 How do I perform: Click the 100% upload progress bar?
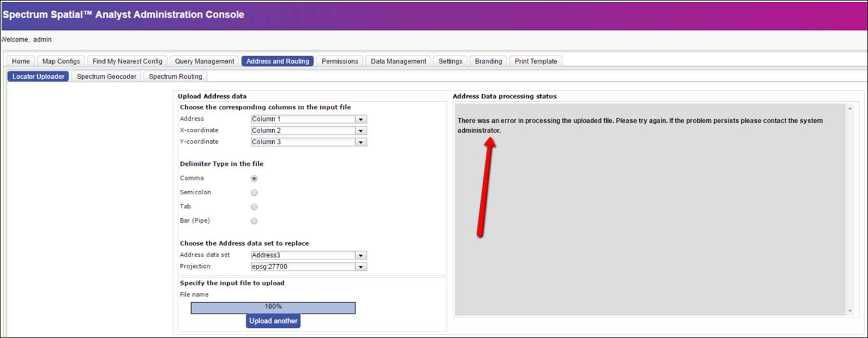[x=273, y=308]
